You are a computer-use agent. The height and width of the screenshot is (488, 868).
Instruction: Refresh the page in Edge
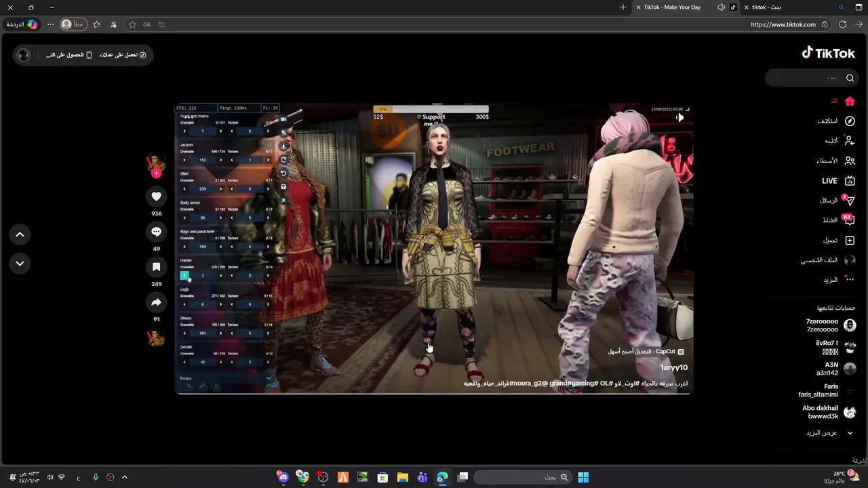pyautogui.click(x=842, y=24)
